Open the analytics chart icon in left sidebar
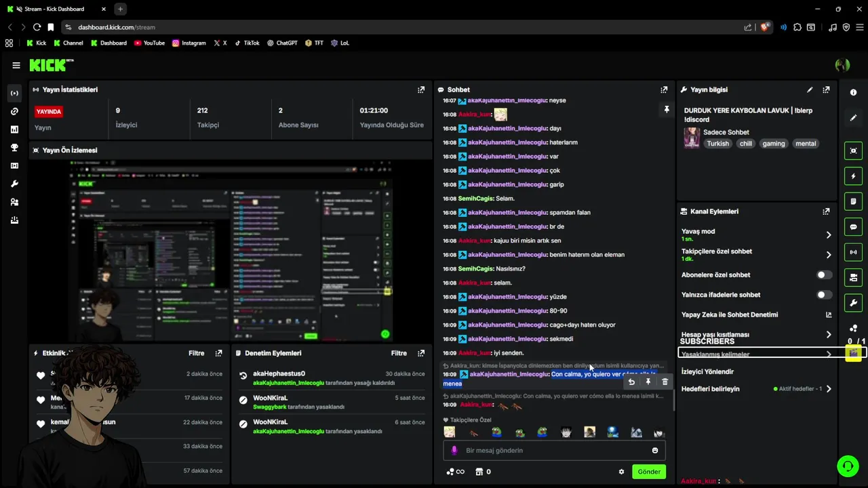The image size is (868, 488). 14,129
